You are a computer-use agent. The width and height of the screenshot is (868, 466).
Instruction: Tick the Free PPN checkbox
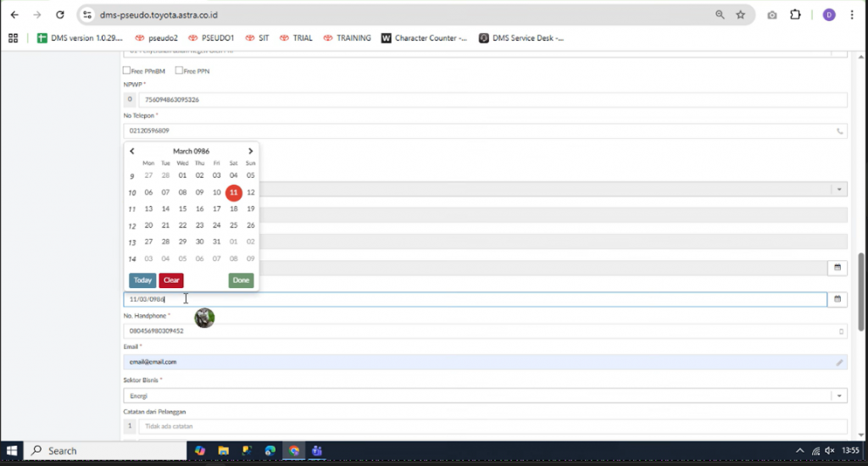pos(179,71)
